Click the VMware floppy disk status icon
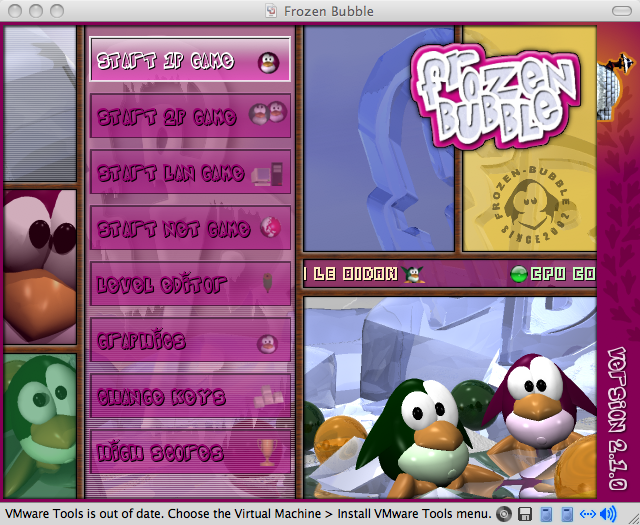This screenshot has height=525, width=640. pyautogui.click(x=524, y=514)
